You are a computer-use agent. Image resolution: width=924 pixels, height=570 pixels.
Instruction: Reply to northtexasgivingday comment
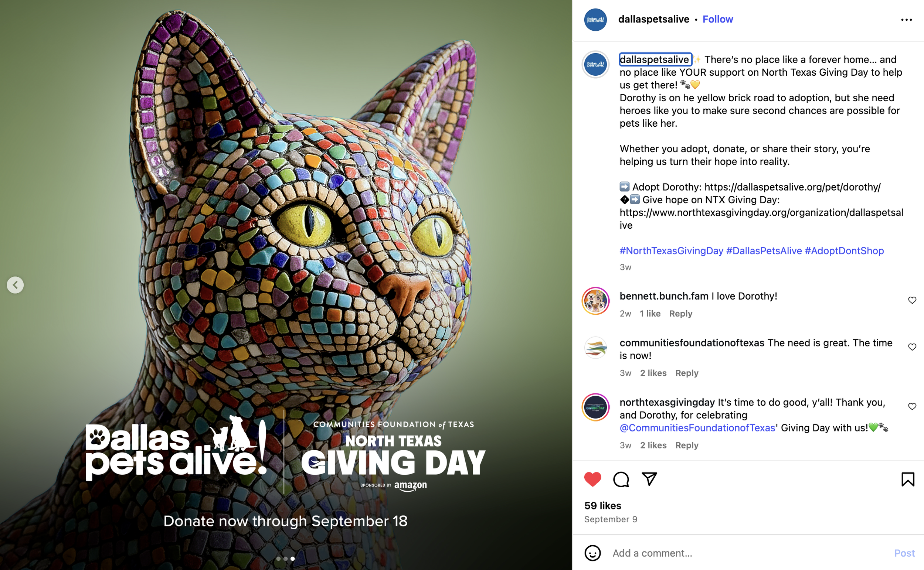[x=687, y=445]
